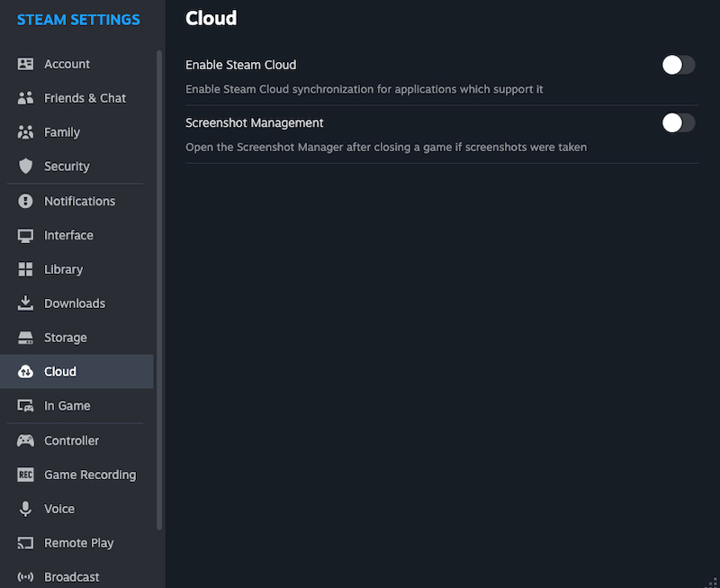Toggle Screenshot Management switch
The height and width of the screenshot is (588, 720).
click(679, 122)
